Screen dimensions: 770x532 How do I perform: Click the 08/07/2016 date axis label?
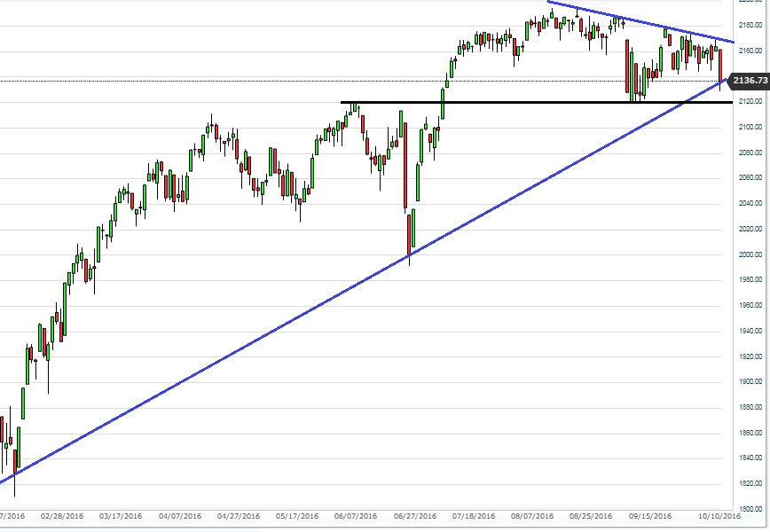tap(532, 516)
